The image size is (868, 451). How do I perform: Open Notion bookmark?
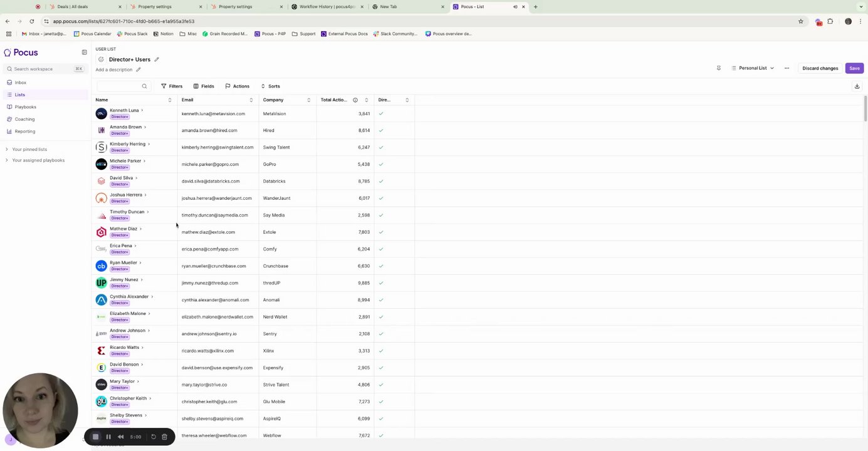[x=163, y=34]
